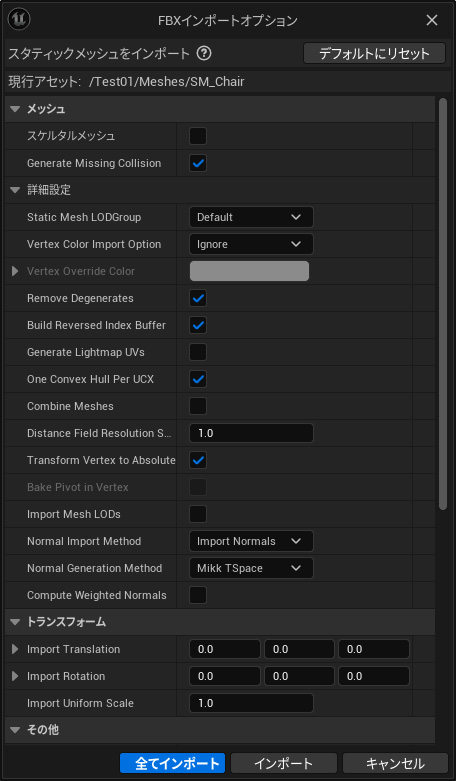Collapse the トランスフォーム section arrow
This screenshot has width=456, height=781.
tap(15, 622)
